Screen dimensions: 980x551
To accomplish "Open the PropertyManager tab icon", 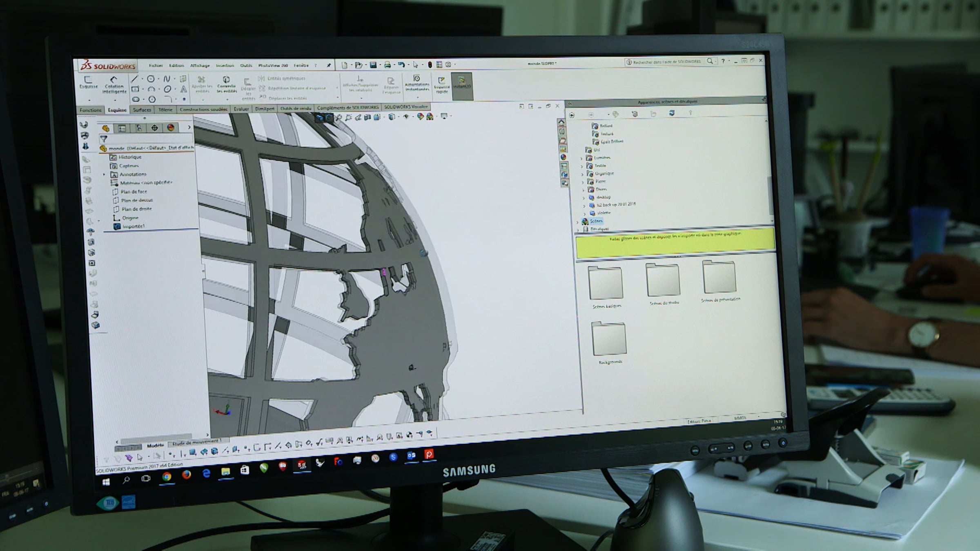I will [x=122, y=129].
